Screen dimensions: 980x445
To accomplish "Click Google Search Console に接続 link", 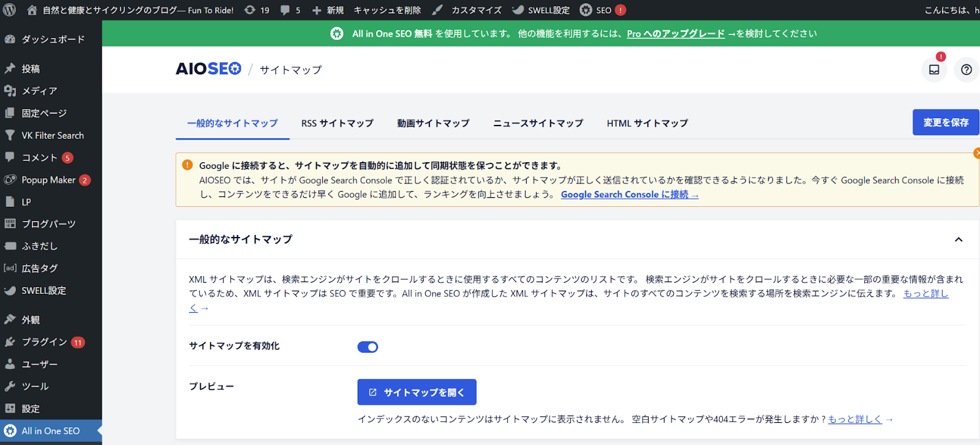I will coord(630,195).
